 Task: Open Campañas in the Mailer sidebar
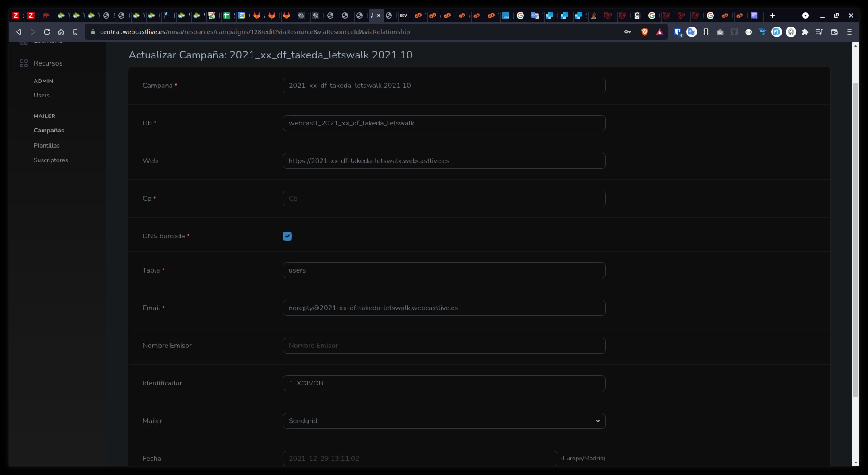click(49, 131)
